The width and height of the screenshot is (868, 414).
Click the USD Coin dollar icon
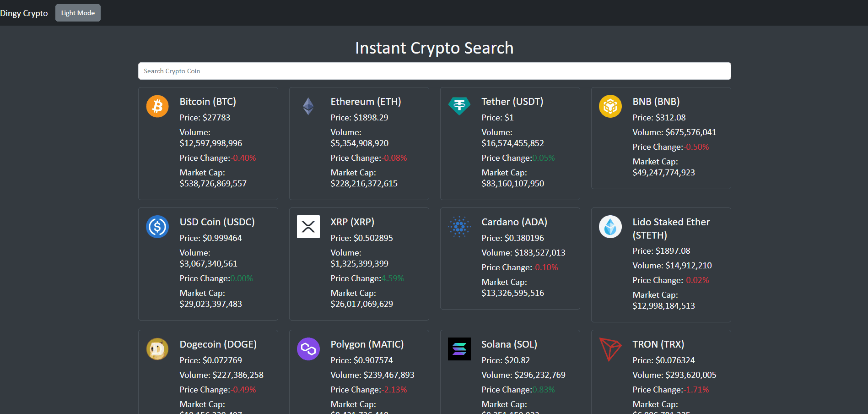coord(157,226)
